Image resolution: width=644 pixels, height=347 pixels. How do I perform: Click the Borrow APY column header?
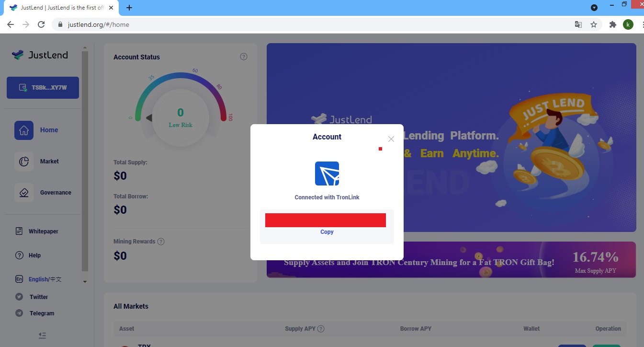416,329
